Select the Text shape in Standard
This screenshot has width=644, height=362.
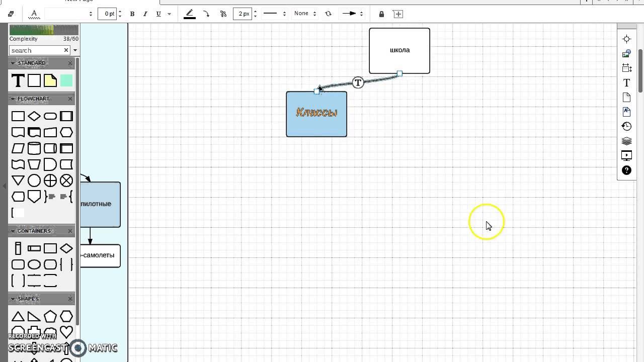tap(18, 80)
